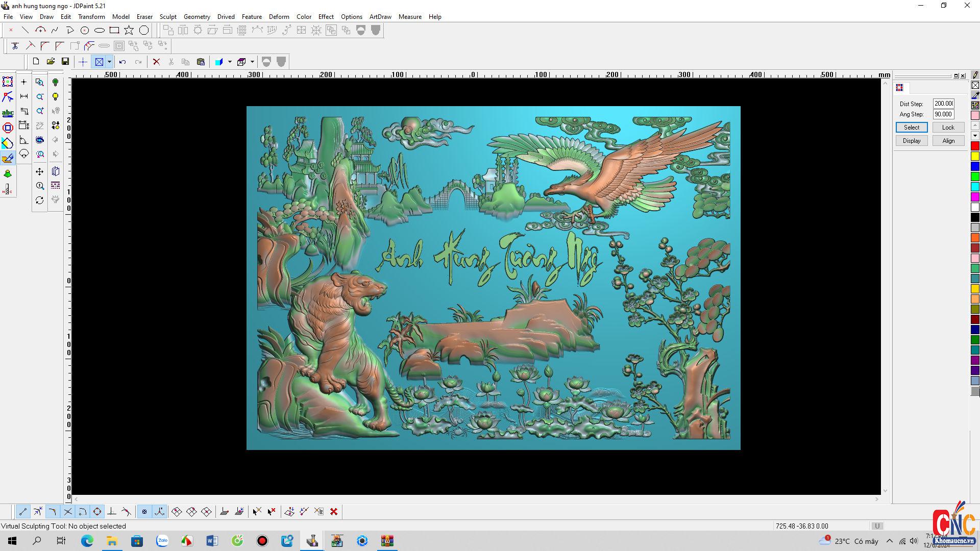
Task: Pick the red color swatch
Action: tap(975, 146)
